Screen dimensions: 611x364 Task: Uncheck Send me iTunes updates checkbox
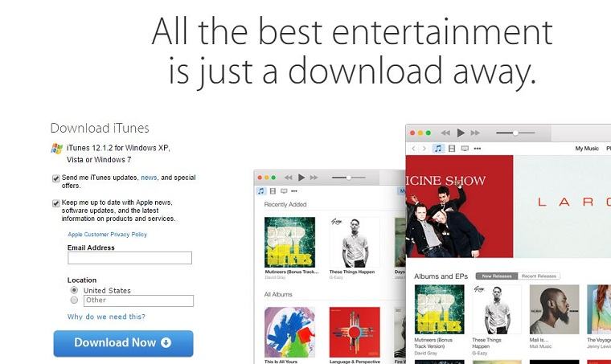pyautogui.click(x=56, y=178)
